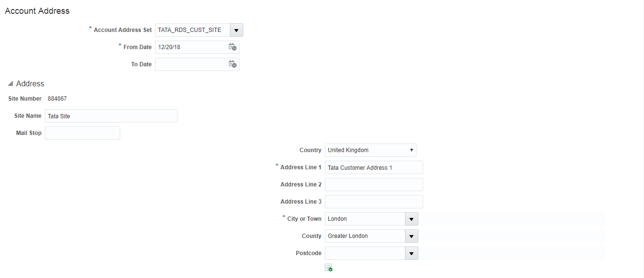Focus the empty To Date field
This screenshot has height=278, width=644.
click(191, 64)
